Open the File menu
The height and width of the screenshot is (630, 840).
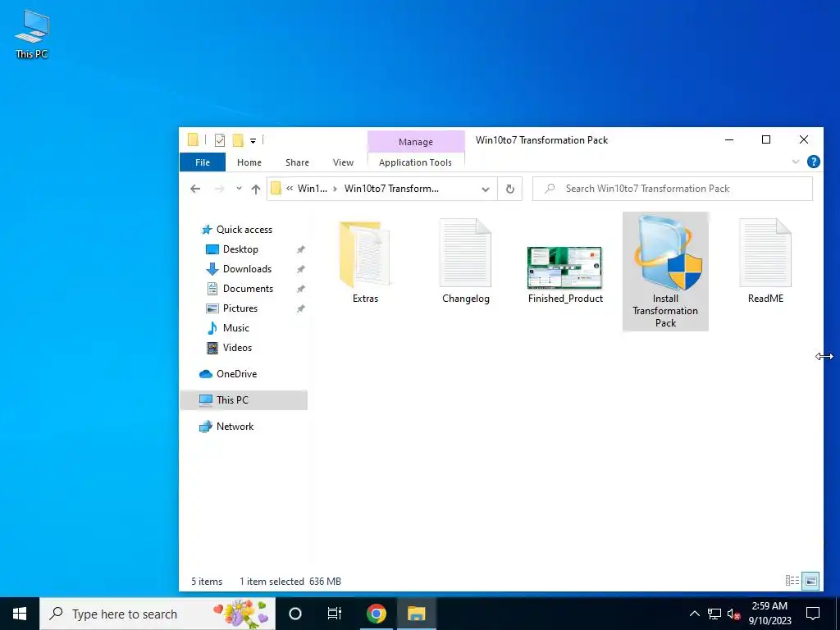click(x=203, y=162)
